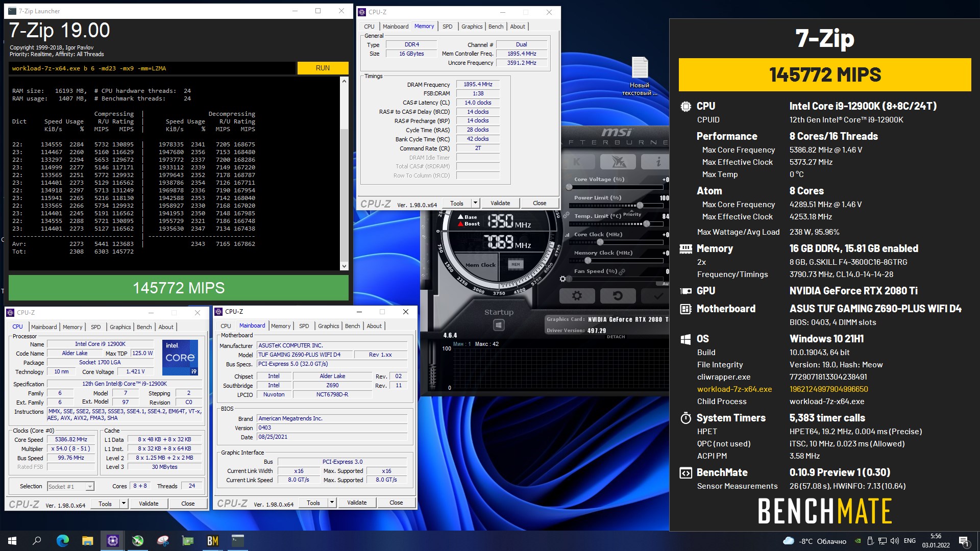Toggle Afterburner Startup Windows icon
980x551 pixels.
tap(499, 325)
